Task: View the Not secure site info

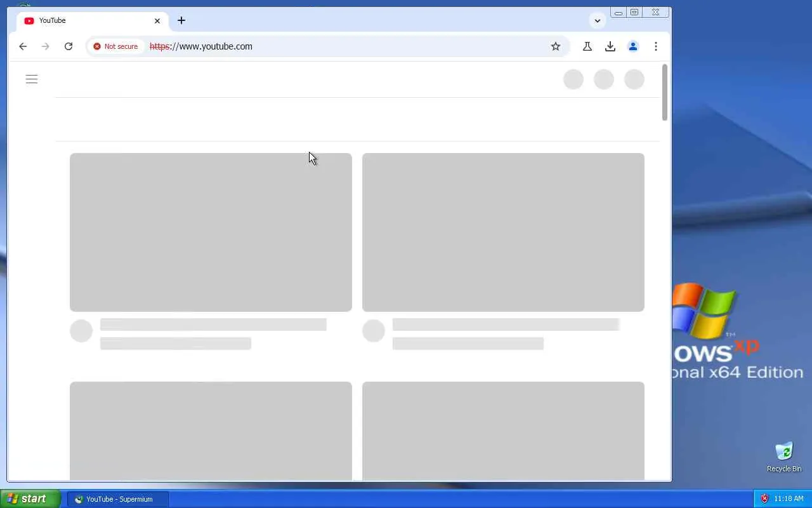Action: (x=115, y=46)
